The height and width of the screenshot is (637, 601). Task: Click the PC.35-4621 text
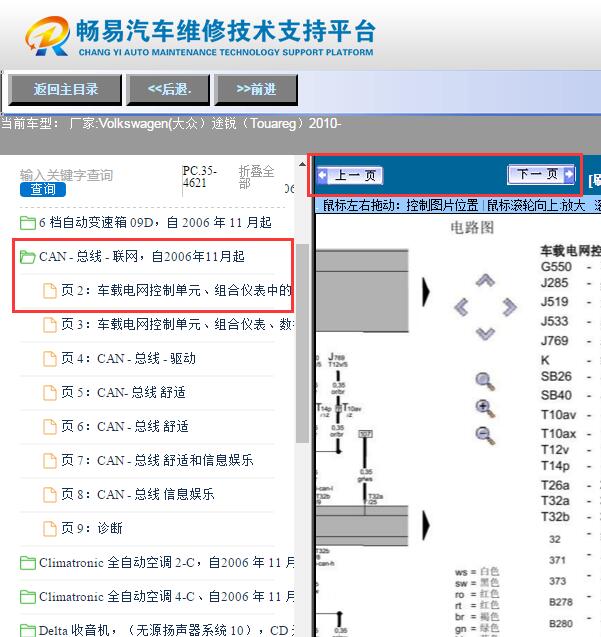[x=200, y=177]
